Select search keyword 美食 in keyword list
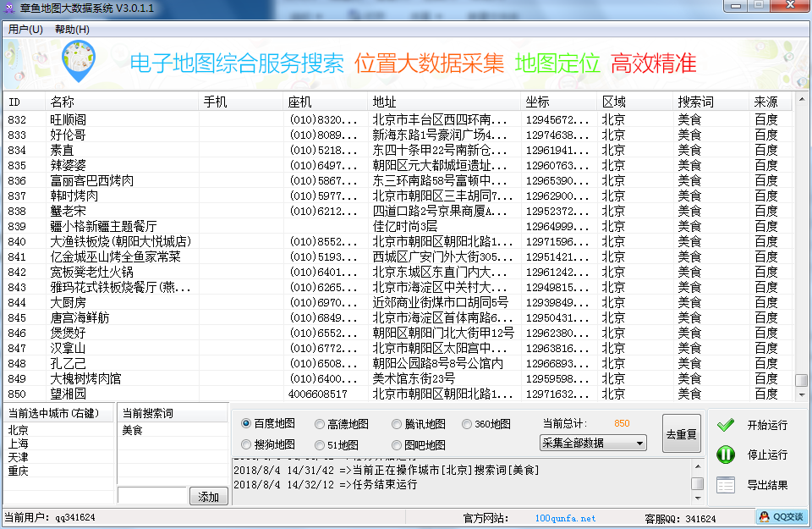 [x=132, y=430]
